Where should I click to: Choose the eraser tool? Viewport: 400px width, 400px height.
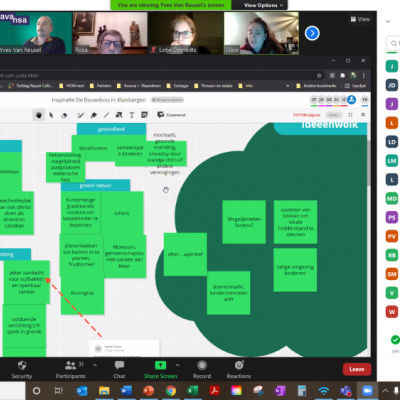tap(64, 115)
